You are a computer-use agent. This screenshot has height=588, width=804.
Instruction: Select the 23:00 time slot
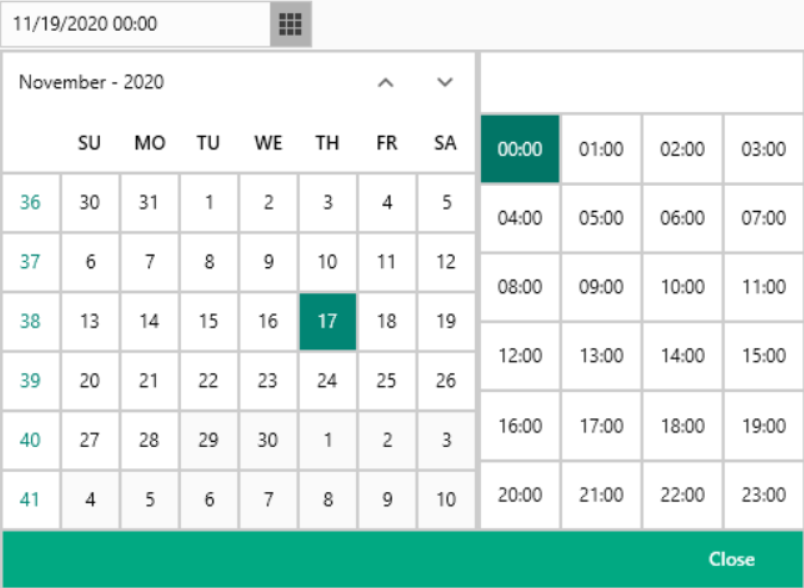(763, 495)
